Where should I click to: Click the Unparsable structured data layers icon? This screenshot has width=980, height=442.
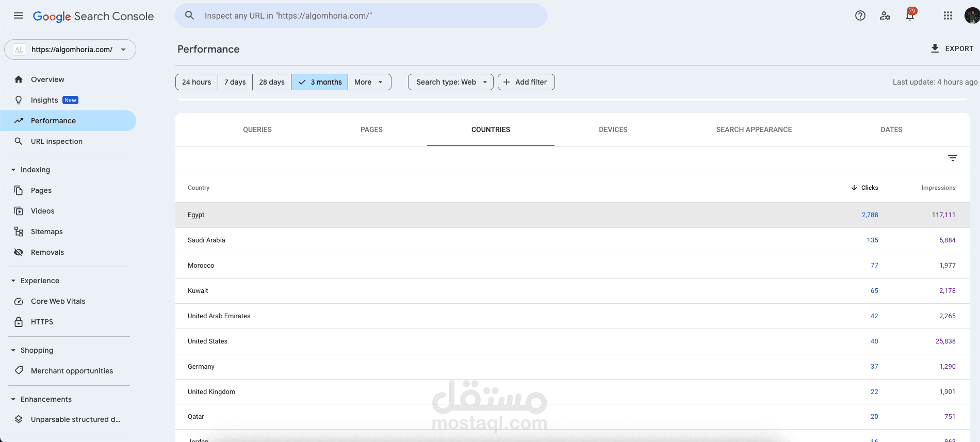pyautogui.click(x=19, y=419)
